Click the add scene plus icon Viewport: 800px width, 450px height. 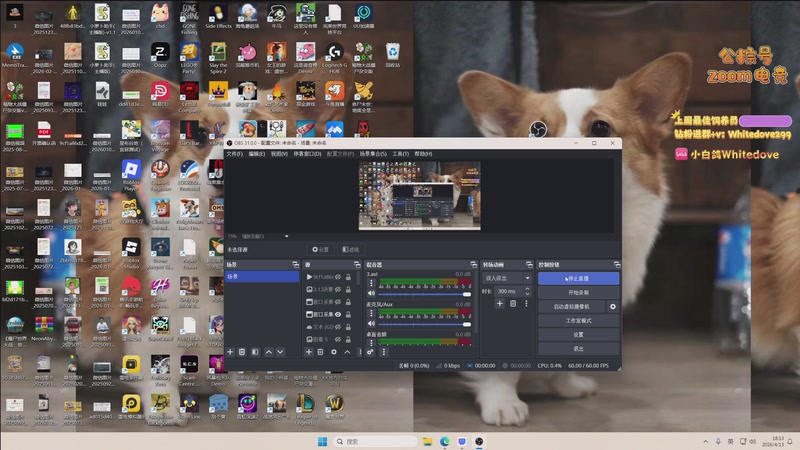(230, 352)
